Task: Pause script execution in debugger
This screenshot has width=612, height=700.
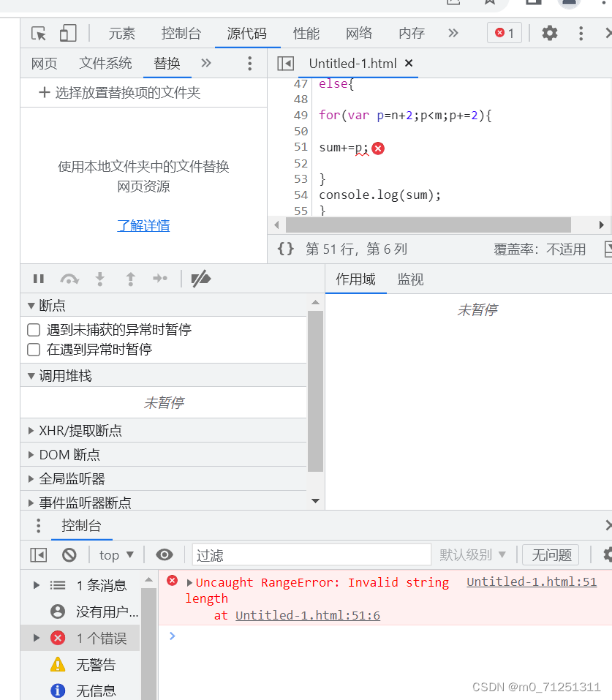Action: tap(38, 279)
